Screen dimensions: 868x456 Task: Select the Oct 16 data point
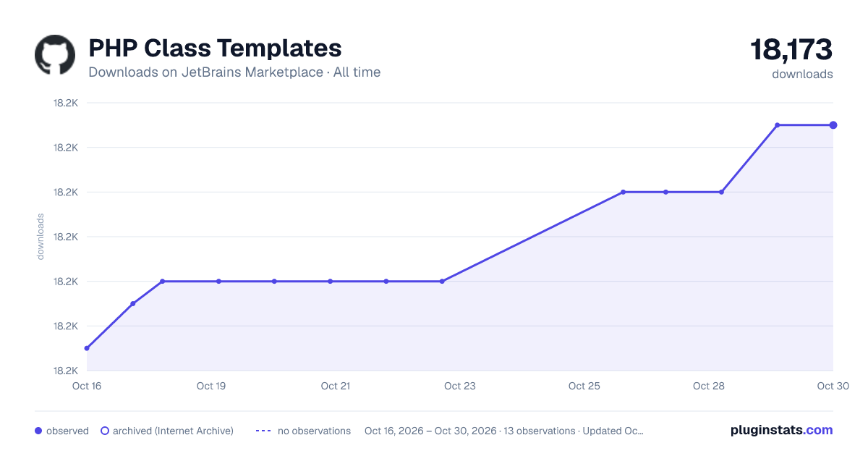click(87, 348)
